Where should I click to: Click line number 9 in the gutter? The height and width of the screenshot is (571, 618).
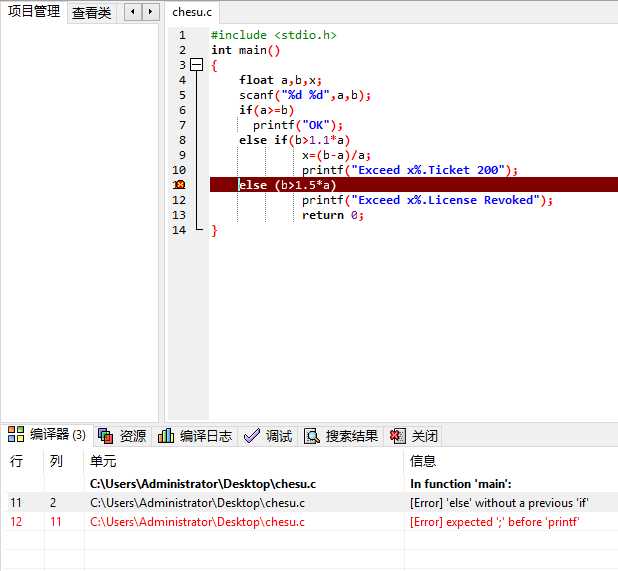[x=182, y=155]
